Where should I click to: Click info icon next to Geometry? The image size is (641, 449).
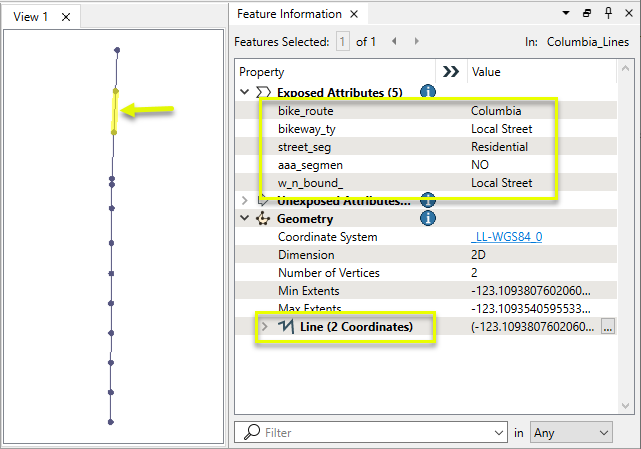click(428, 218)
